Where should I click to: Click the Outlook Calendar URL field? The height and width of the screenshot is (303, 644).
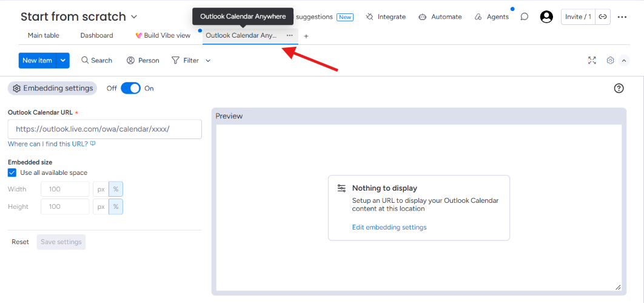(105, 129)
